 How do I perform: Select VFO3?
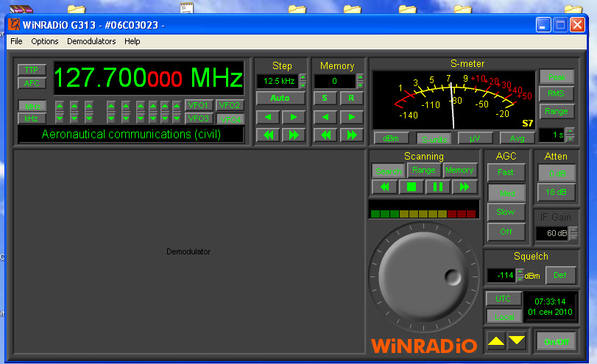click(198, 118)
